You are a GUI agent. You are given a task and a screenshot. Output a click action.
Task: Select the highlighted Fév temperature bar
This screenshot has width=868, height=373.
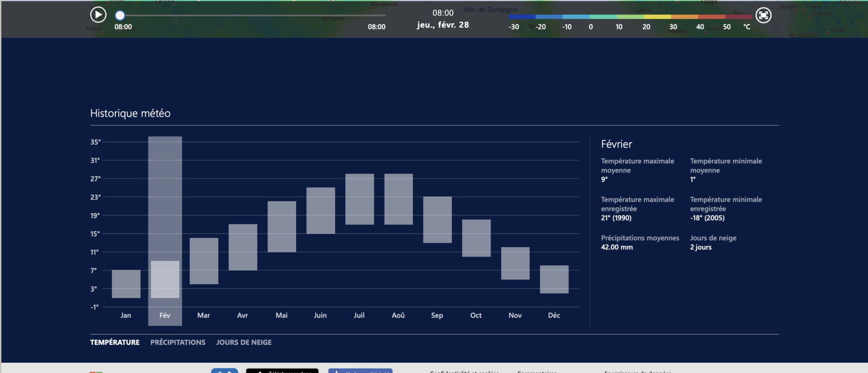pos(165,280)
